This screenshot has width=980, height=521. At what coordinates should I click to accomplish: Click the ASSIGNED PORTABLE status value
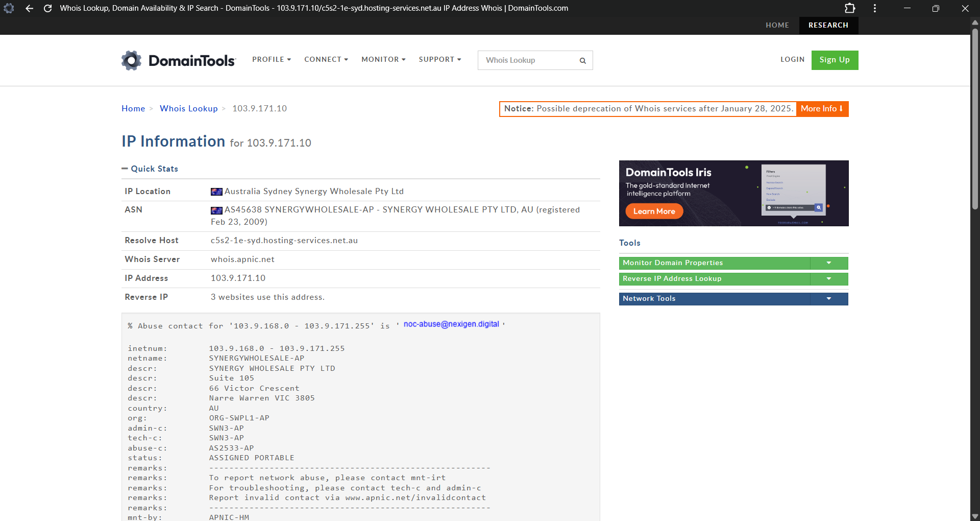pos(252,458)
